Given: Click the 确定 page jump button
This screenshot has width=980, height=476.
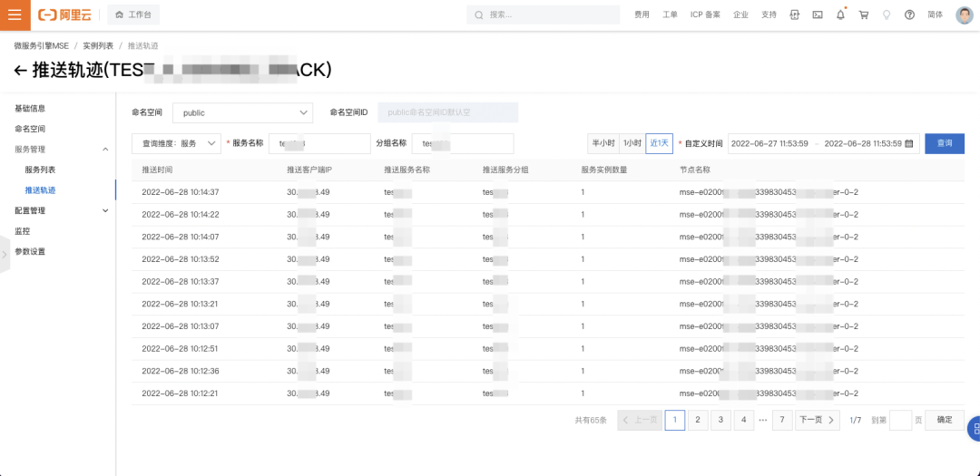Looking at the screenshot, I should 945,421.
